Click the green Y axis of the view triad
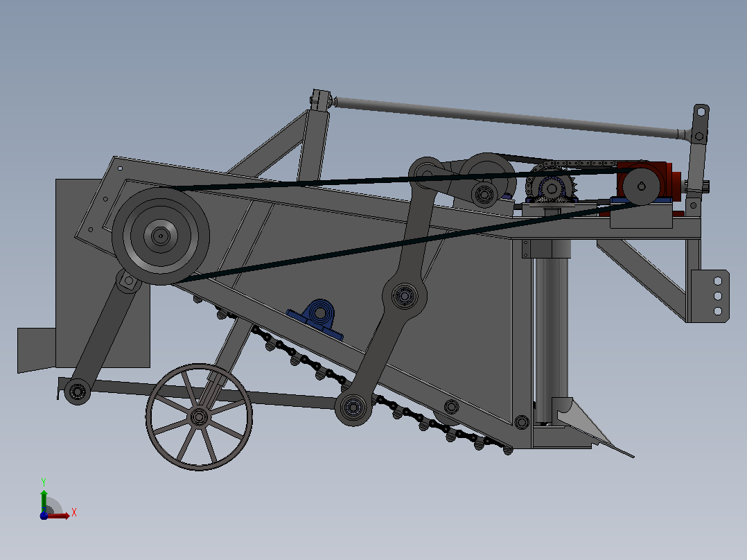The height and width of the screenshot is (560, 747). pyautogui.click(x=44, y=501)
